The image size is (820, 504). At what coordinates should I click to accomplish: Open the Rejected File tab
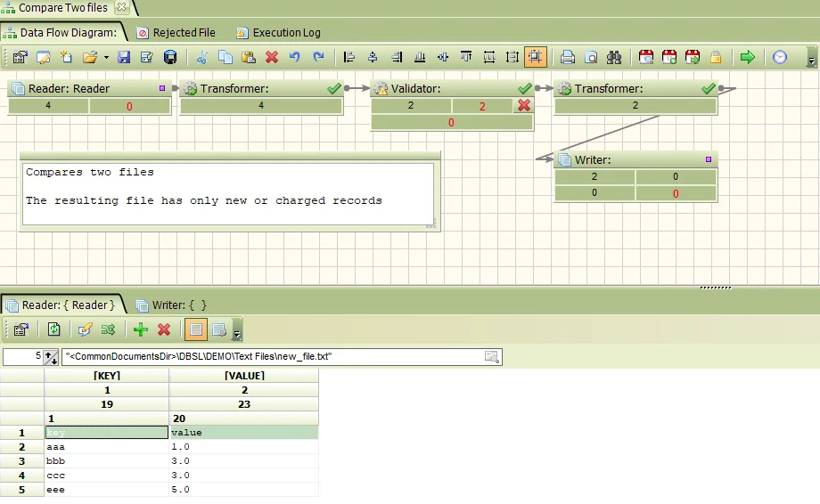coord(176,32)
